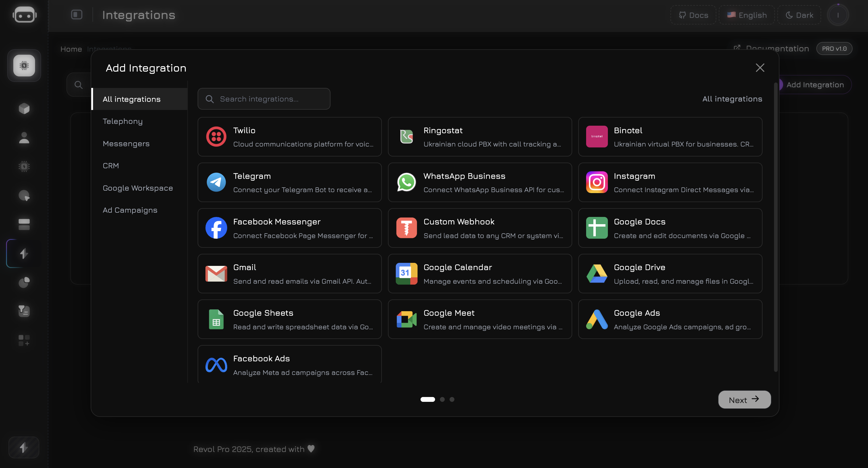868x468 pixels.
Task: Select the Messengers category
Action: [x=126, y=143]
